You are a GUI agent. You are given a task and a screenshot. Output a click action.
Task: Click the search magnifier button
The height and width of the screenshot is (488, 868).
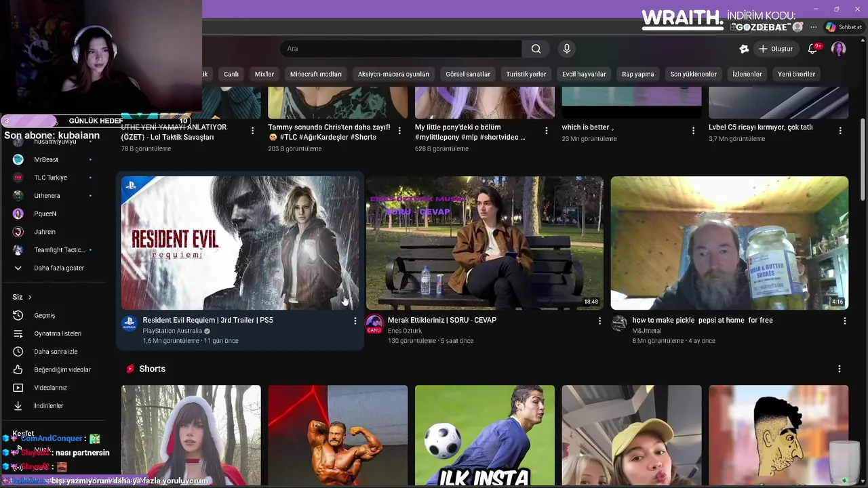point(536,49)
